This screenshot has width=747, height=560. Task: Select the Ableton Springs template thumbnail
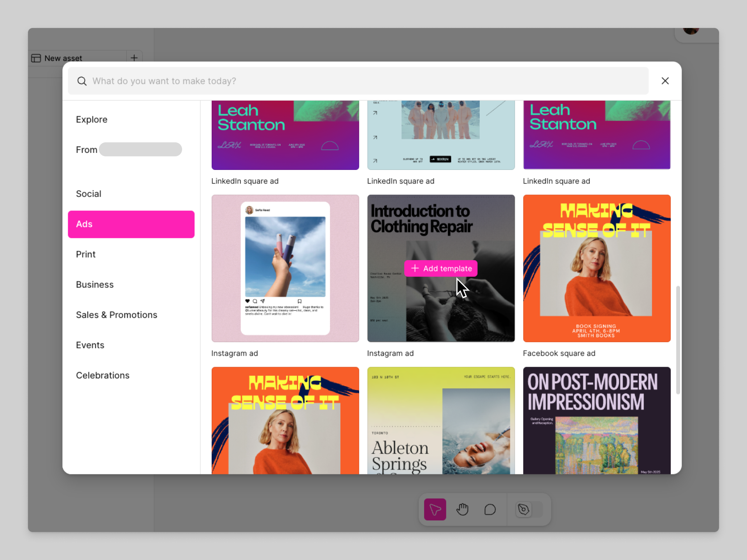pyautogui.click(x=441, y=420)
